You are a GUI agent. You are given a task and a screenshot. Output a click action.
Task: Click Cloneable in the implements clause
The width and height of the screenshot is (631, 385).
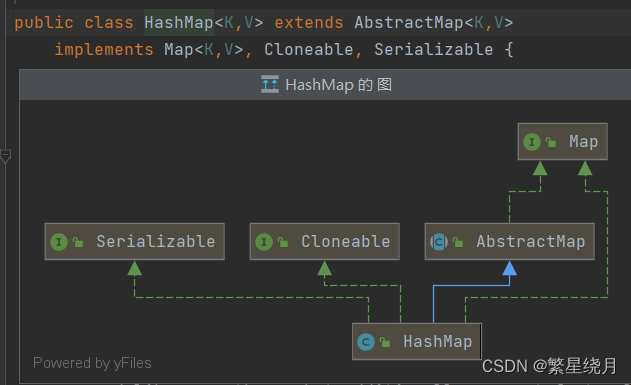(309, 49)
